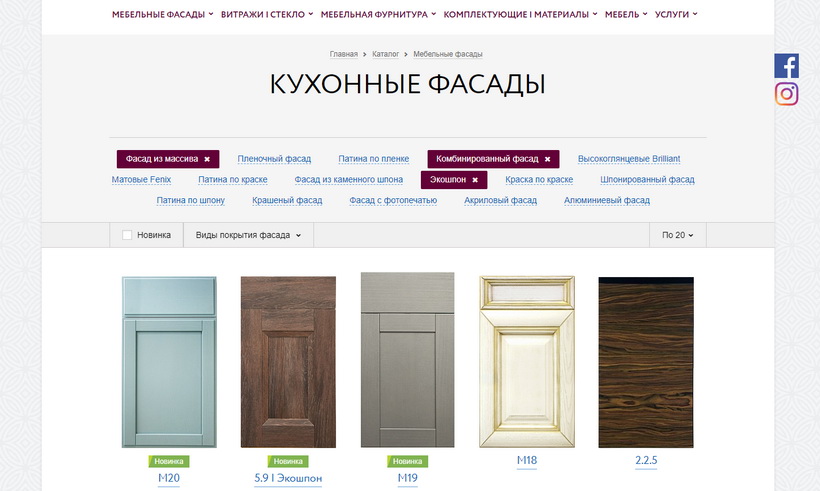The width and height of the screenshot is (820, 491).
Task: Open the По 20 items-per-page dropdown
Action: (677, 235)
